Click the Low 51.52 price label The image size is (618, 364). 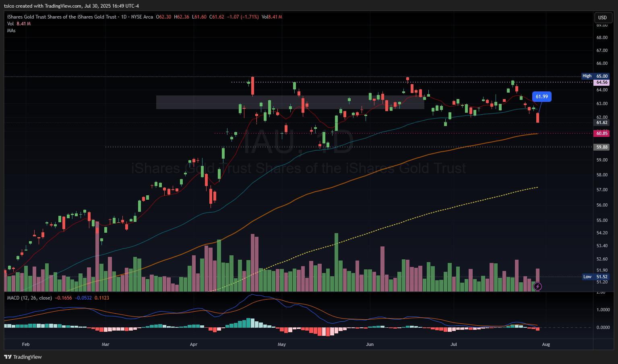[x=595, y=277]
